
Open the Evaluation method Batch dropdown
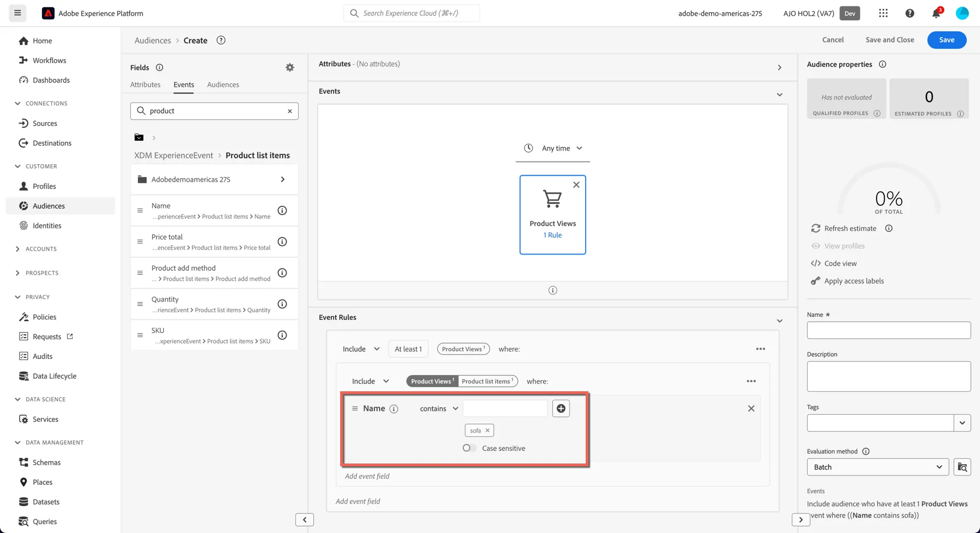click(878, 467)
